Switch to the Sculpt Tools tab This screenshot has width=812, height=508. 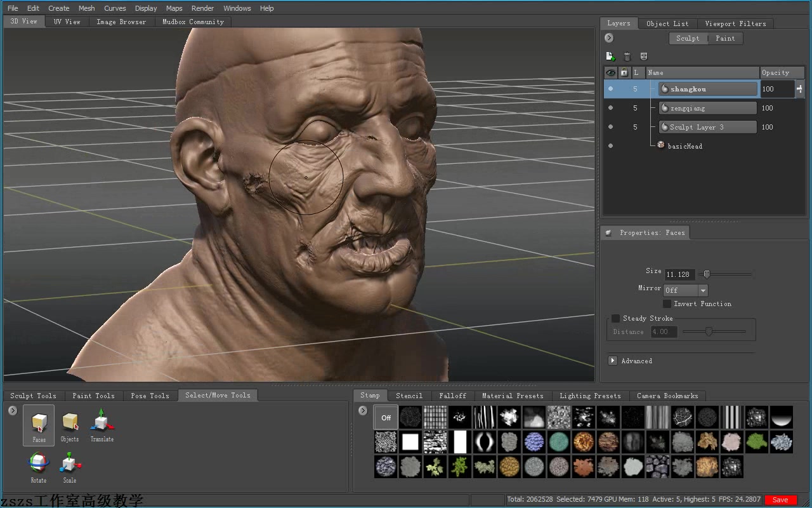pos(33,396)
